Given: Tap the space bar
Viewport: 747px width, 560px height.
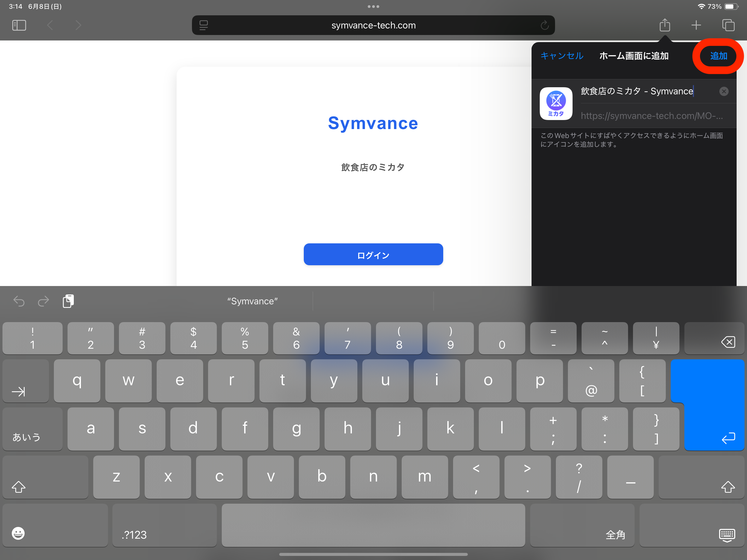Looking at the screenshot, I should coord(373,525).
